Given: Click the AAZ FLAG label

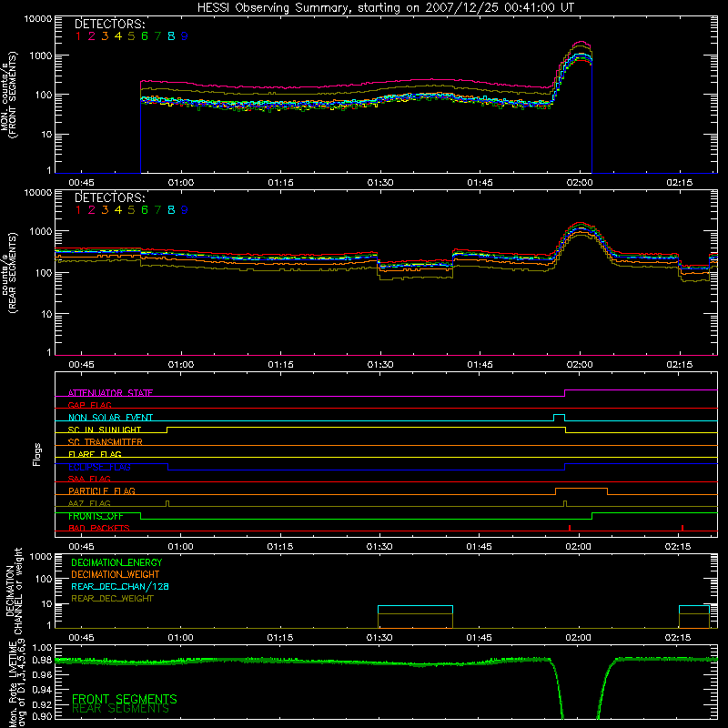Looking at the screenshot, I should coord(89,503).
